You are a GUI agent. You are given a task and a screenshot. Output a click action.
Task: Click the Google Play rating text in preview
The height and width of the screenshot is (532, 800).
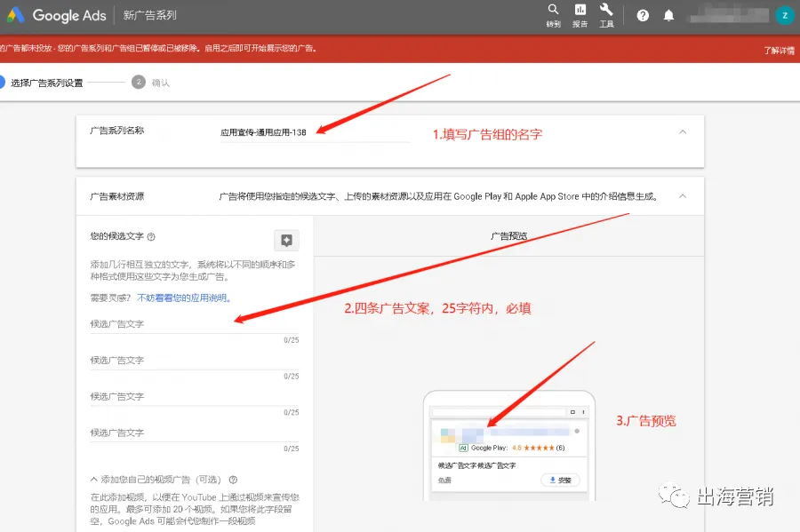[517, 448]
